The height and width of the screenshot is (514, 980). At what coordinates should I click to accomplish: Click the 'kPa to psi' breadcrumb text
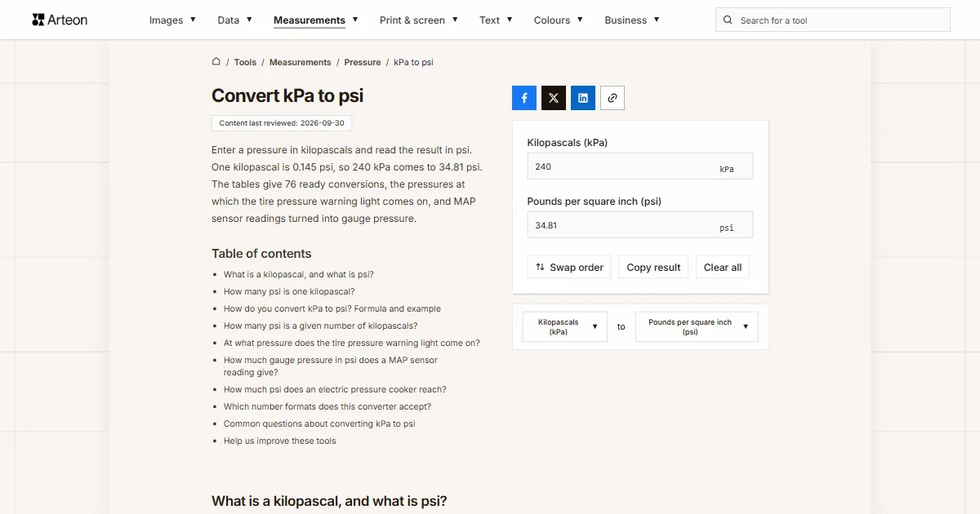click(414, 62)
